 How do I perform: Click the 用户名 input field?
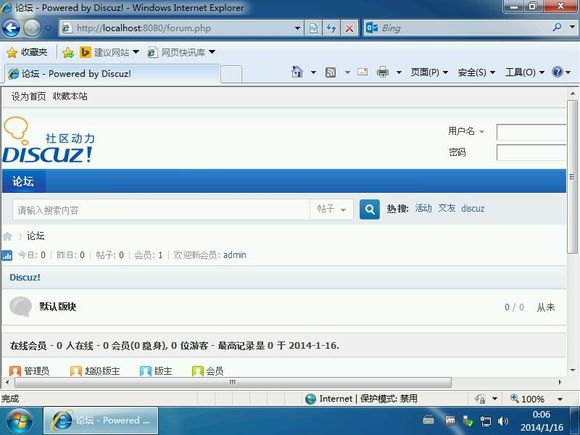point(531,132)
